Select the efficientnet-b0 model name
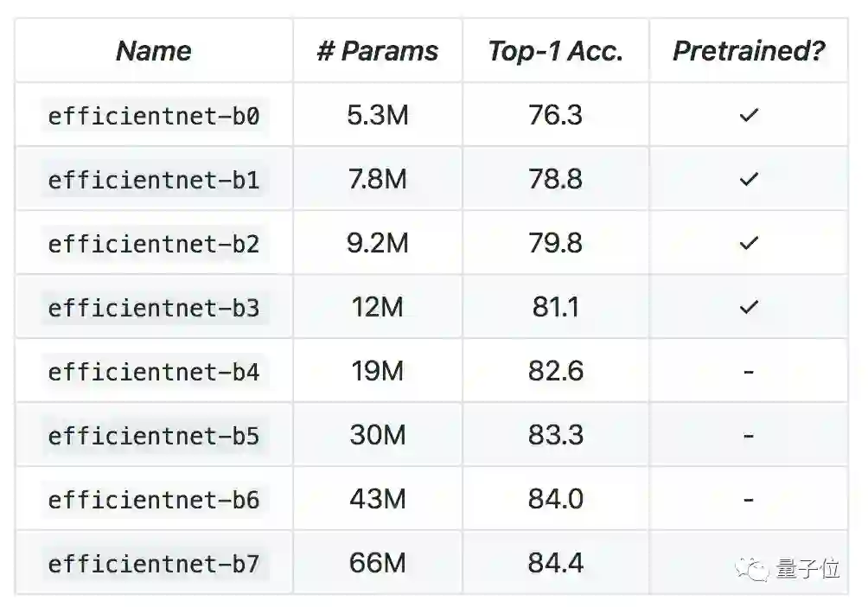The width and height of the screenshot is (868, 607). click(x=154, y=116)
